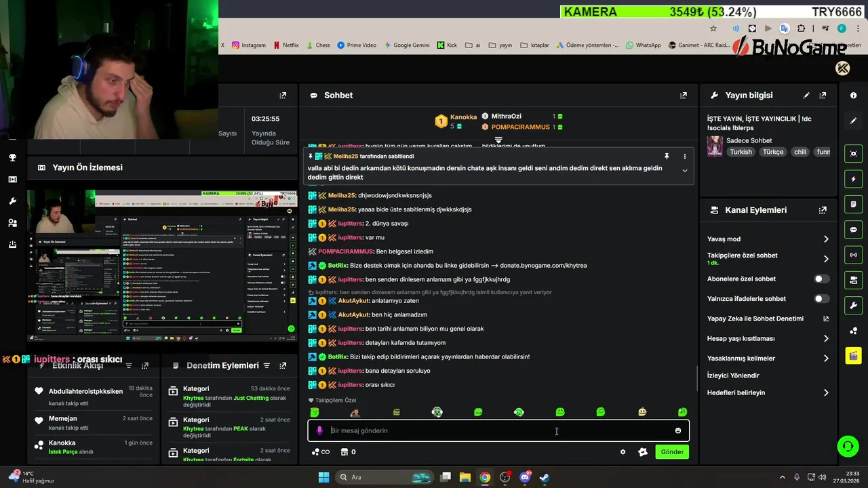The image size is (868, 488).
Task: Click the purple microphone icon in message box
Action: click(x=319, y=430)
